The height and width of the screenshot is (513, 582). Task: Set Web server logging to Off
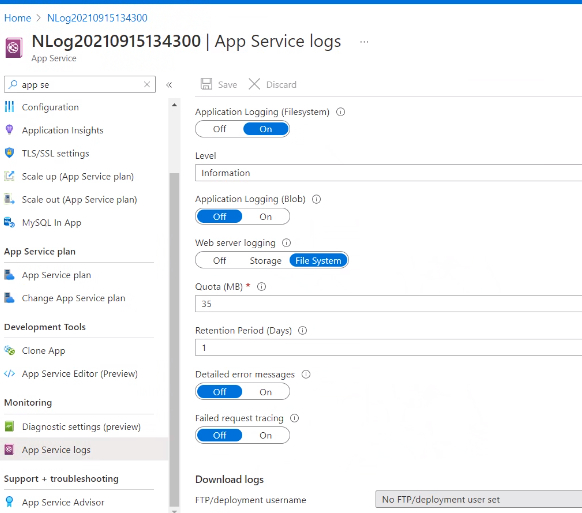pos(219,261)
